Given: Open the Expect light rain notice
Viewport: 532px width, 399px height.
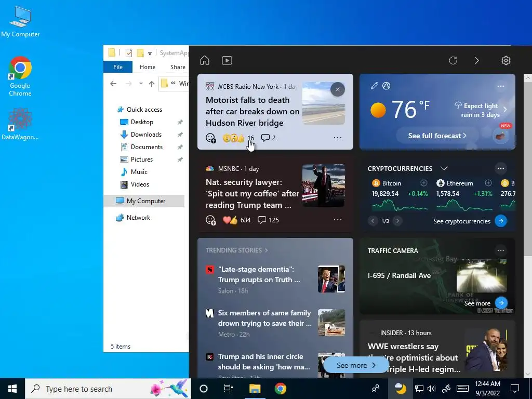Looking at the screenshot, I should (481, 110).
